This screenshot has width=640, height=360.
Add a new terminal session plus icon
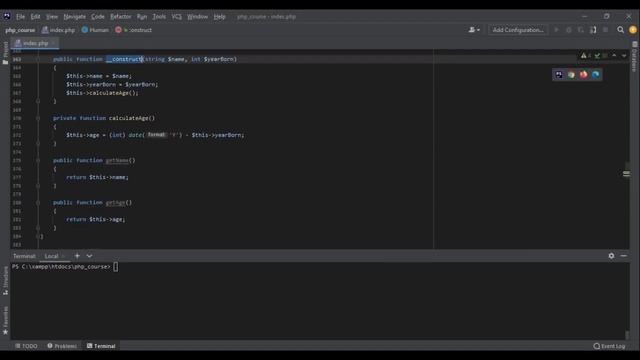coord(77,256)
